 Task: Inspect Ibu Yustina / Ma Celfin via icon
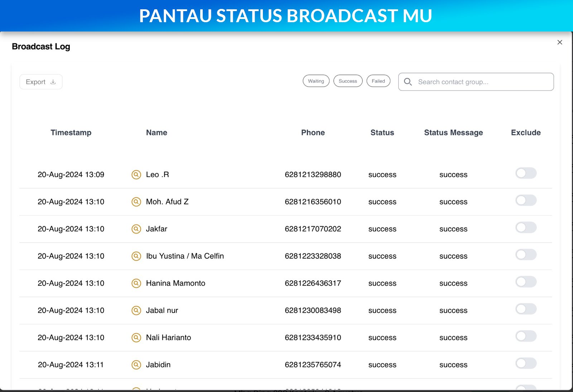coord(136,256)
